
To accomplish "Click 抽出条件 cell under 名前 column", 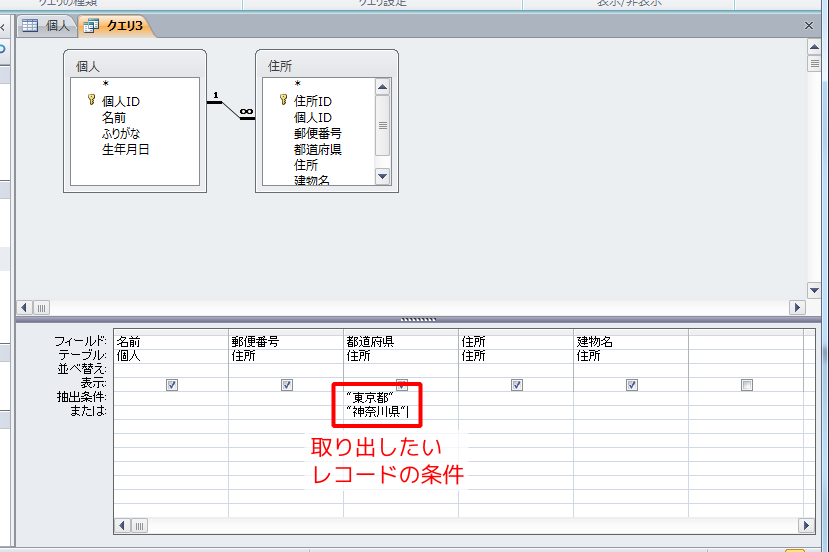I will (171, 398).
